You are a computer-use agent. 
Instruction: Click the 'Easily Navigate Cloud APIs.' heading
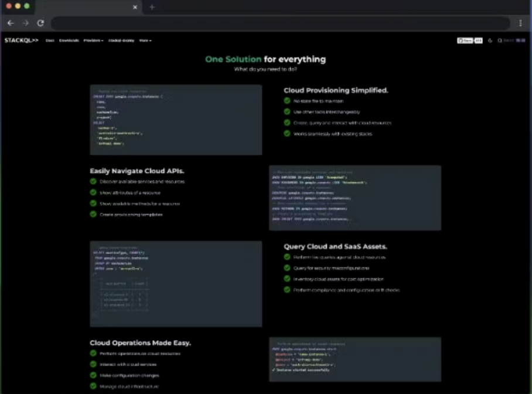(x=137, y=171)
